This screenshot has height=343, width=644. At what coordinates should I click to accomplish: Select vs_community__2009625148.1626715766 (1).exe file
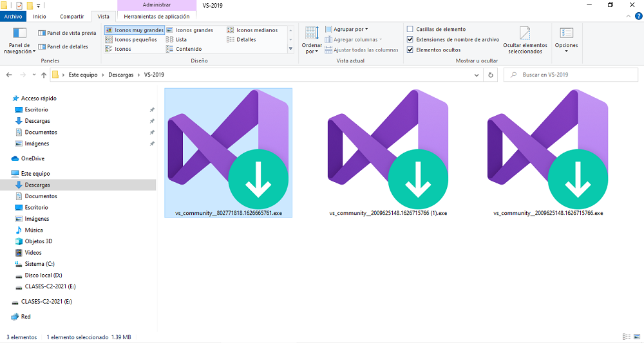click(388, 153)
